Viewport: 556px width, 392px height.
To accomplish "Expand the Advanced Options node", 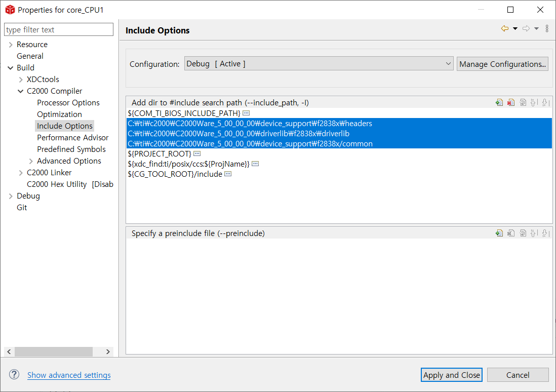I will click(31, 161).
